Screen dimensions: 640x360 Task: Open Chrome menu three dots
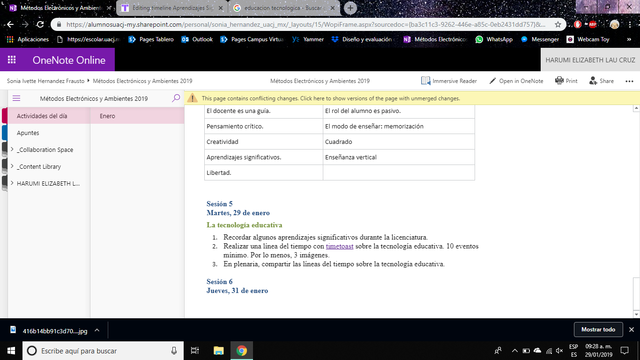coord(630,24)
